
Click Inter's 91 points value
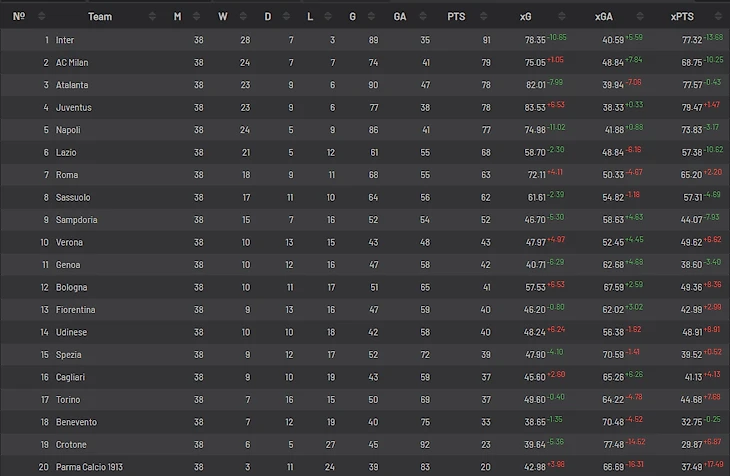point(486,40)
